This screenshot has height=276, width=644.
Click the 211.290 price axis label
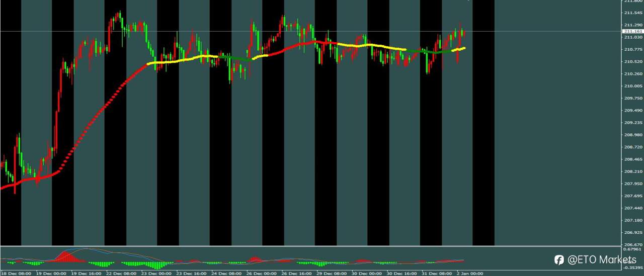633,25
